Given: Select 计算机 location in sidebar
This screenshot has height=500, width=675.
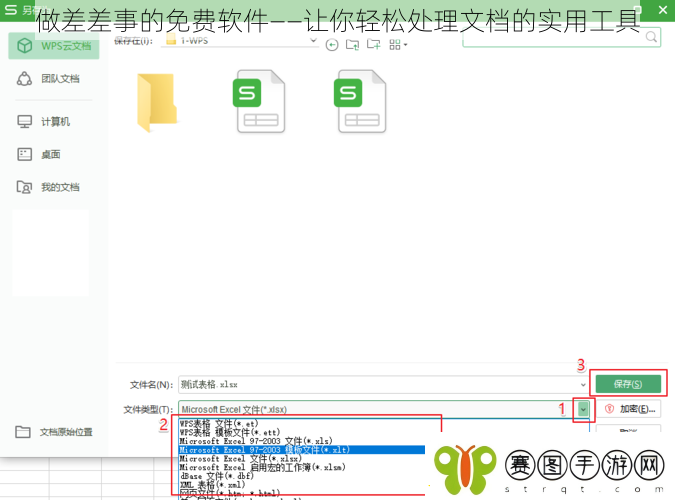Looking at the screenshot, I should 54,122.
